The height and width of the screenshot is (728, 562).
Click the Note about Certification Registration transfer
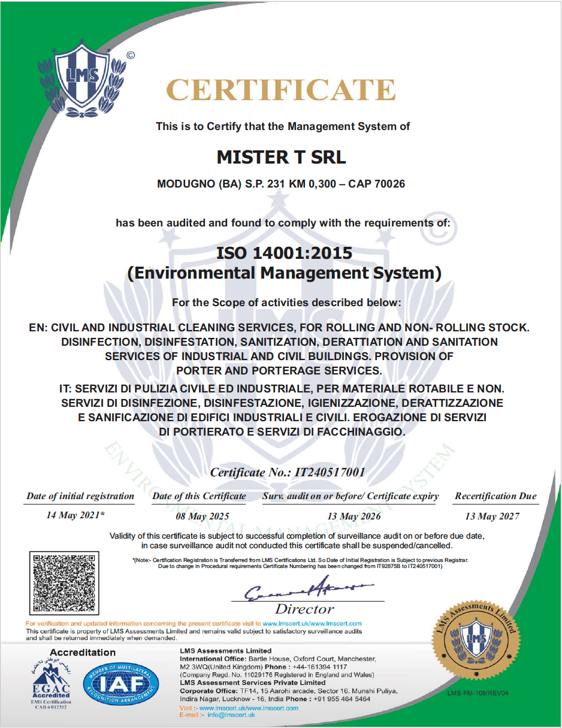[x=300, y=563]
